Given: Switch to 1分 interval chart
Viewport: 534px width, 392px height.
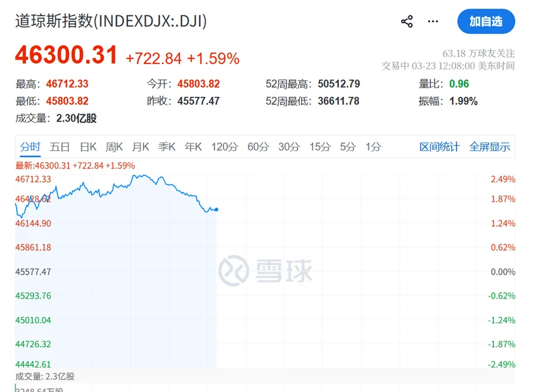Looking at the screenshot, I should point(373,147).
